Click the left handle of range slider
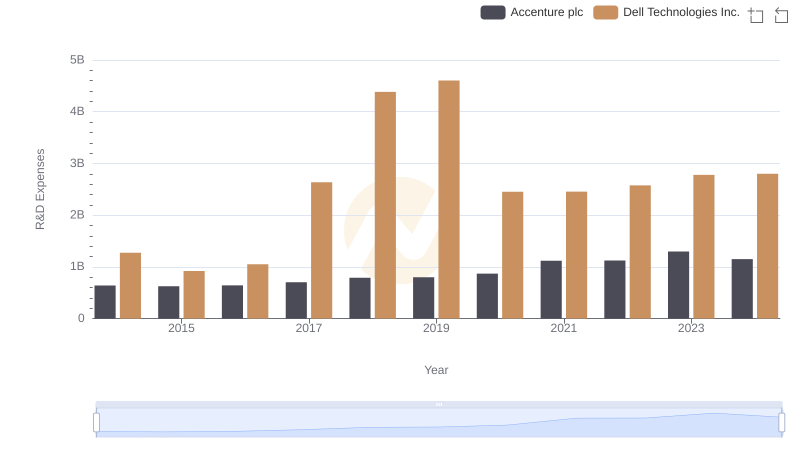800x461 pixels. pyautogui.click(x=97, y=423)
